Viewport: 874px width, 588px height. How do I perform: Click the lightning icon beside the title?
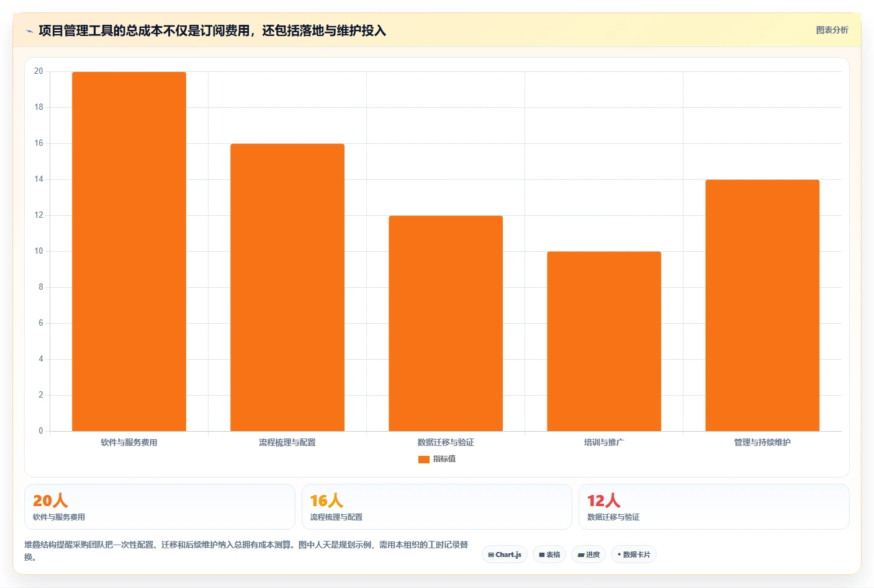(x=29, y=31)
